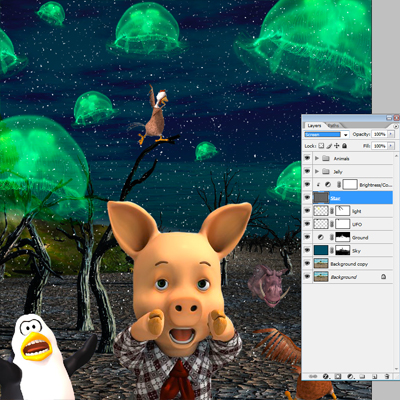This screenshot has height=400, width=400.
Task: Click the layers list scroll-up arrow
Action: point(396,155)
